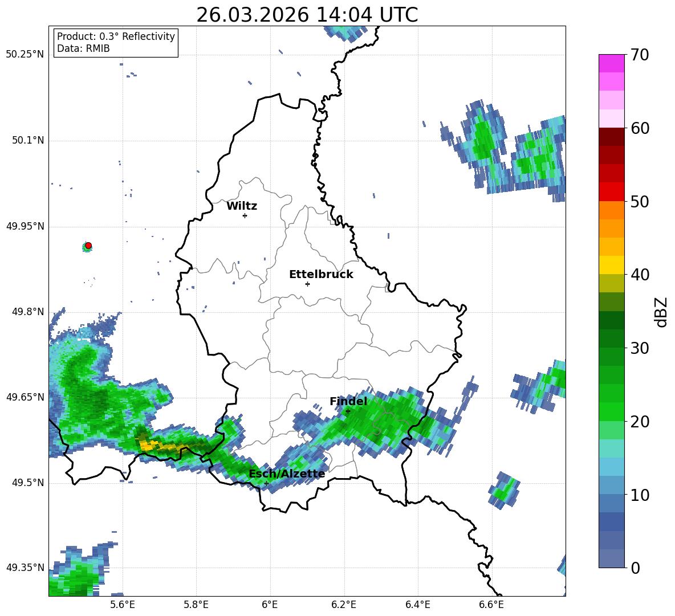
Task: Click the dBZ colorbar label
Action: coord(662,312)
